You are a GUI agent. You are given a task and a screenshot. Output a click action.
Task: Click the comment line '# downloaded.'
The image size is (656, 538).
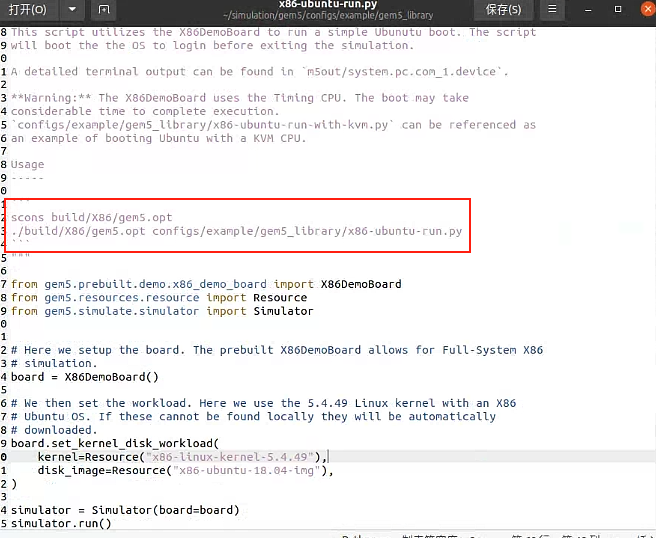[54, 430]
